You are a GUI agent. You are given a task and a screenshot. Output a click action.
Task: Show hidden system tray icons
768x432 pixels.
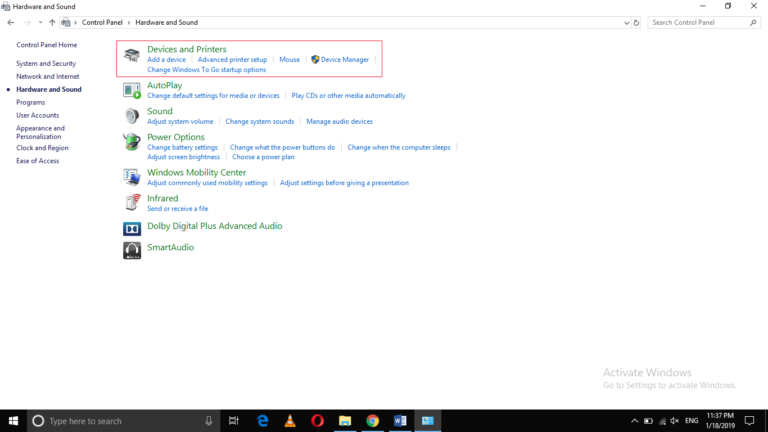click(x=635, y=421)
